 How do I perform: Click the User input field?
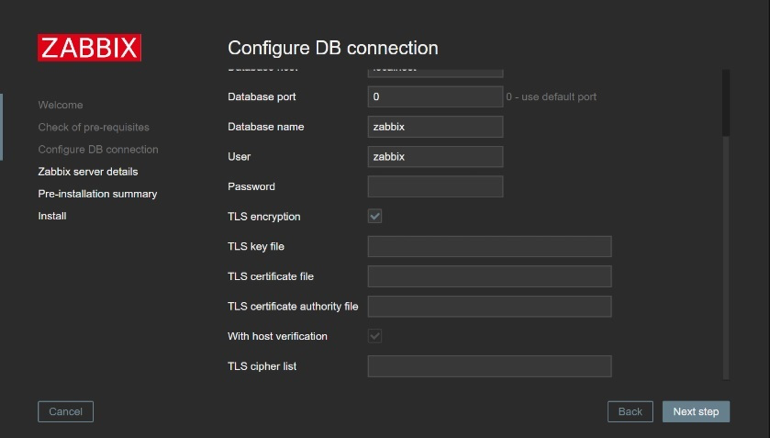point(435,157)
